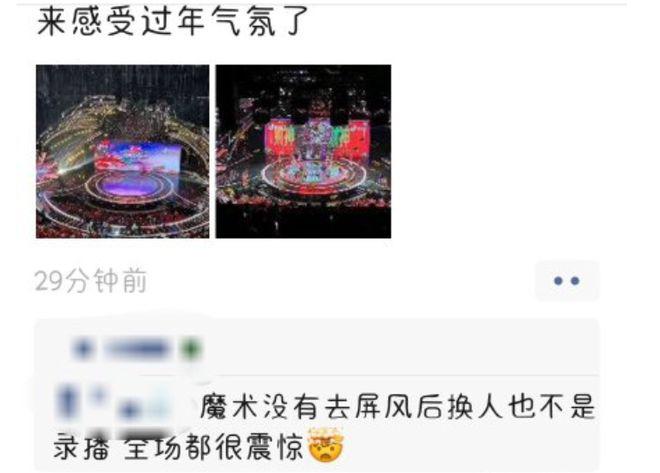The height and width of the screenshot is (473, 660).
Task: Tap the 29分钟前 timestamp
Action: pyautogui.click(x=91, y=281)
